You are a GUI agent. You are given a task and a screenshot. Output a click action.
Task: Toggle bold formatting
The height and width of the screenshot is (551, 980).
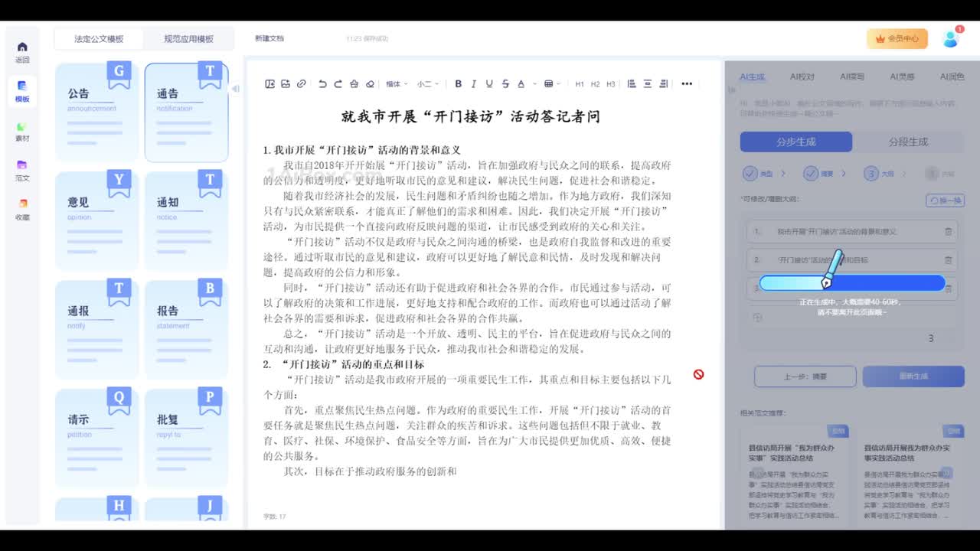[459, 84]
